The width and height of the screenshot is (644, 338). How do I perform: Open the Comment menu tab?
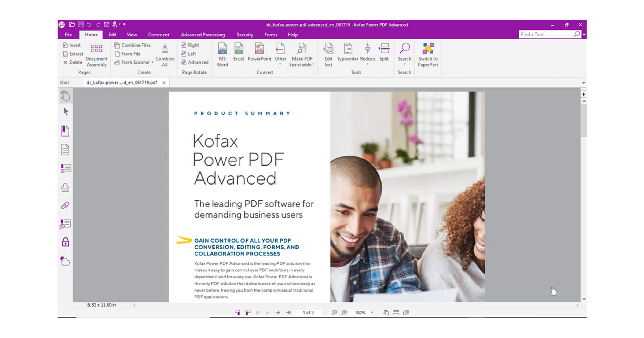[158, 35]
